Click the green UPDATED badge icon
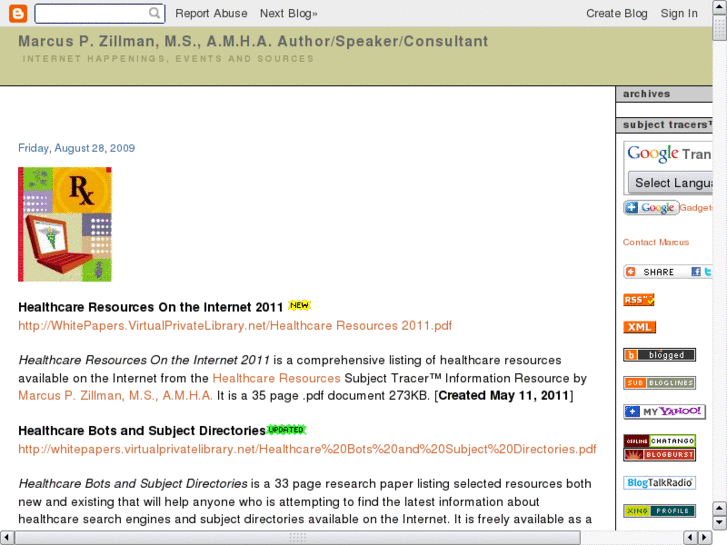This screenshot has height=545, width=727. 287,430
